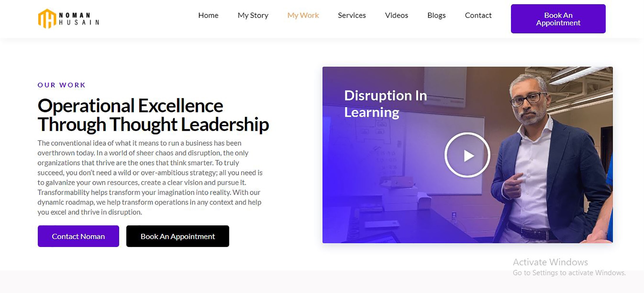Click the Go to Settings watermark line
Image resolution: width=644 pixels, height=293 pixels.
click(x=569, y=273)
